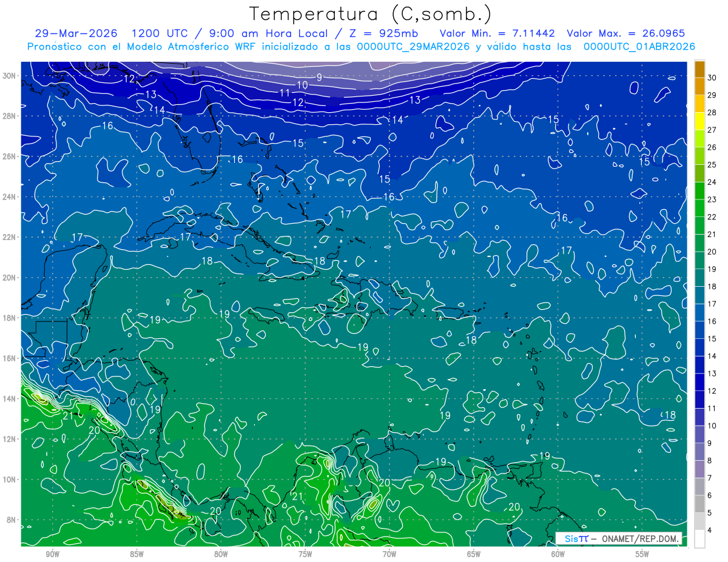Click the orange 30 degree color swatch
Viewport: 728px width, 562px height.
coord(699,70)
